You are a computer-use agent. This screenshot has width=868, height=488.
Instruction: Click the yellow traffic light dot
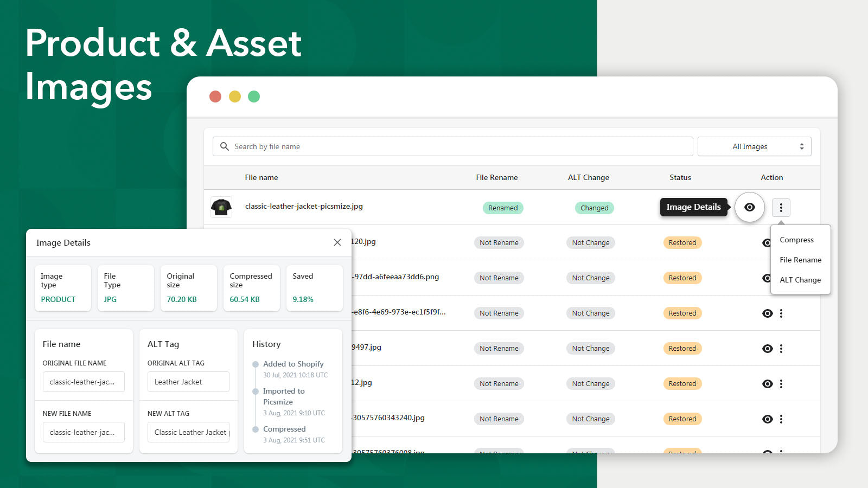click(234, 96)
